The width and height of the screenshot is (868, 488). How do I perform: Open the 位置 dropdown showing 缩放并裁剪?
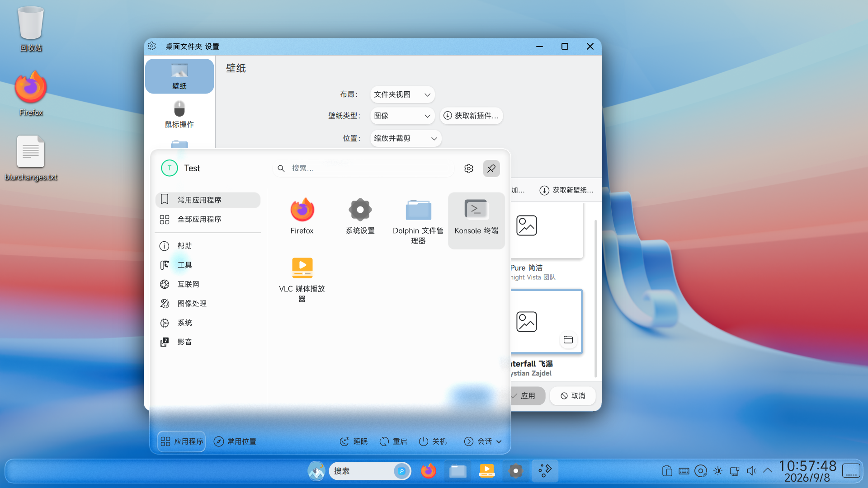coord(406,138)
